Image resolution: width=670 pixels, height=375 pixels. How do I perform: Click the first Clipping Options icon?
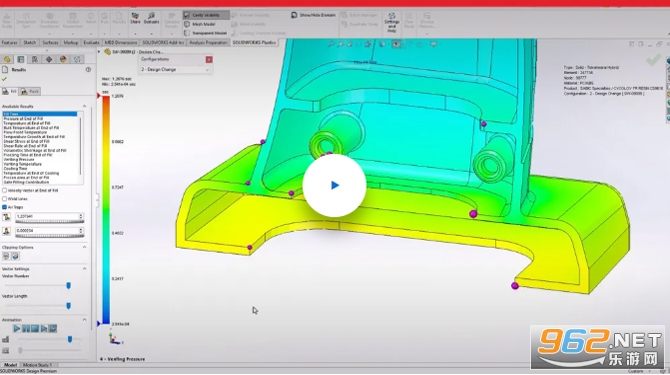click(6, 256)
